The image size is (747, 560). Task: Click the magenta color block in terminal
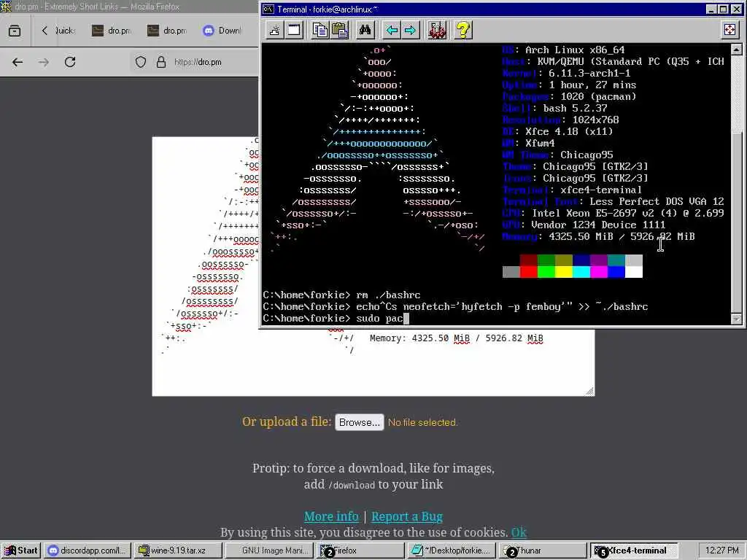pyautogui.click(x=599, y=272)
